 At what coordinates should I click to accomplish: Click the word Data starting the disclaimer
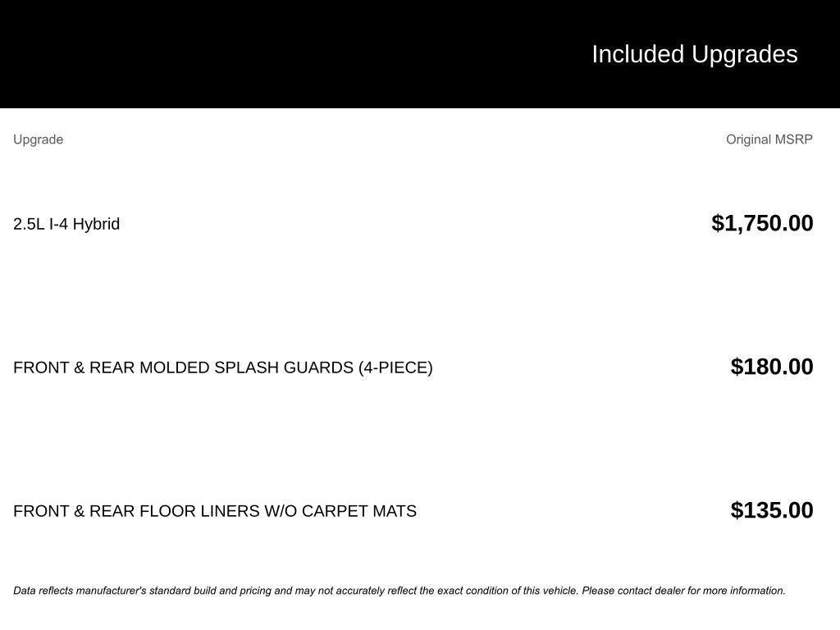[25, 591]
